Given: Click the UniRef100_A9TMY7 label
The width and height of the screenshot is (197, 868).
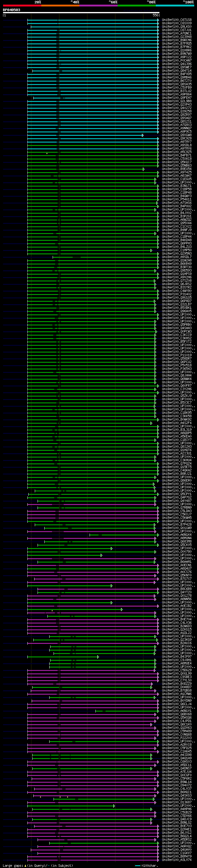Looking at the screenshot, I should coord(177,142).
